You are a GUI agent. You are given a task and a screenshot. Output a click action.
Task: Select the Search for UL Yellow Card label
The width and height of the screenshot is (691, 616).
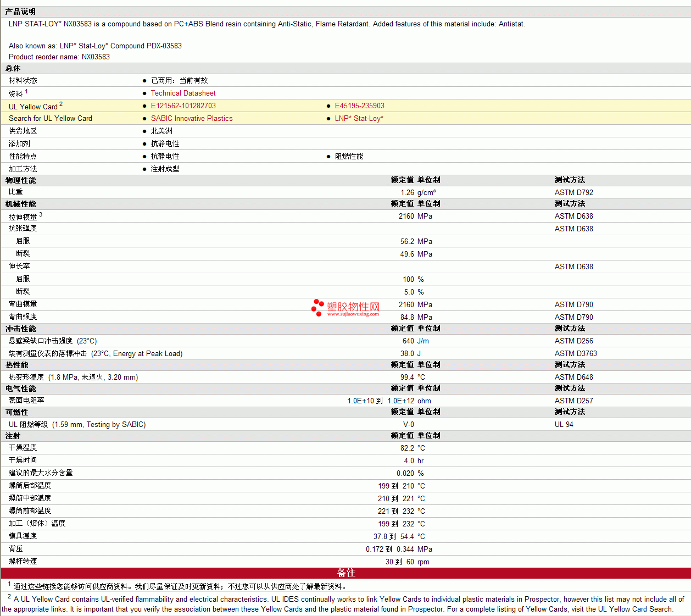(x=51, y=119)
